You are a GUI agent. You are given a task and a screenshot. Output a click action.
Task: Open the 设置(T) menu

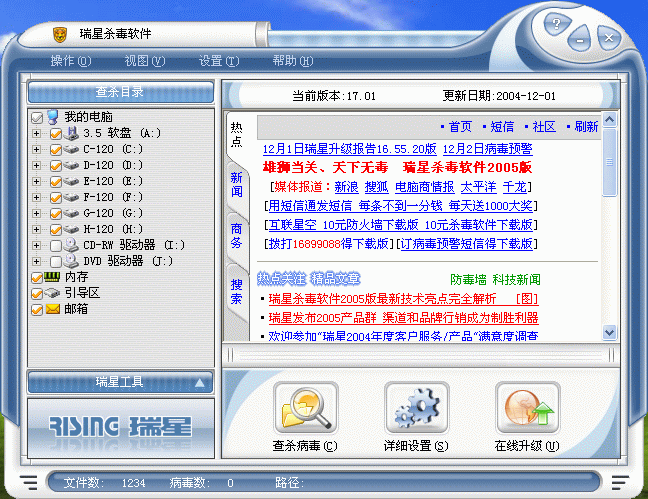219,61
